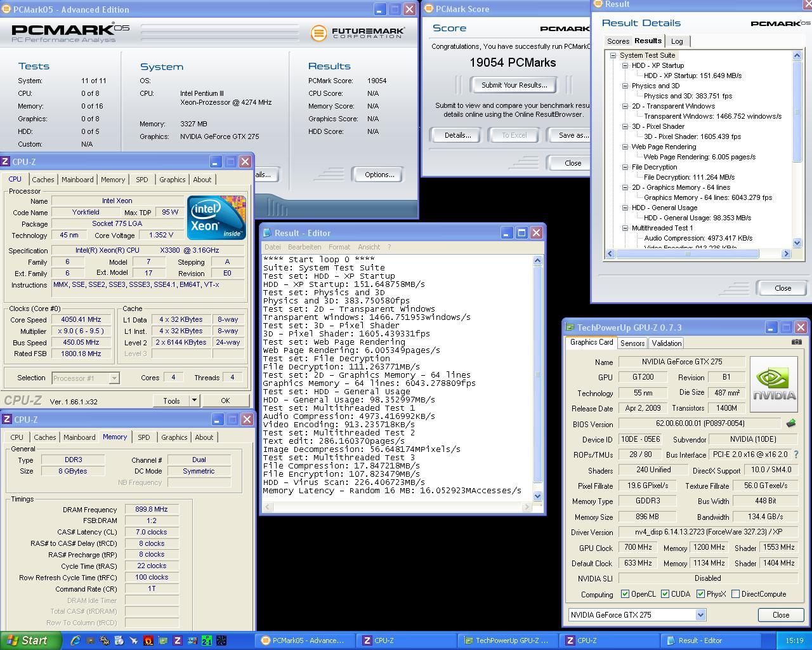Toggle the CUDA checkbox in GPU-Z
812x650 pixels.
(665, 594)
